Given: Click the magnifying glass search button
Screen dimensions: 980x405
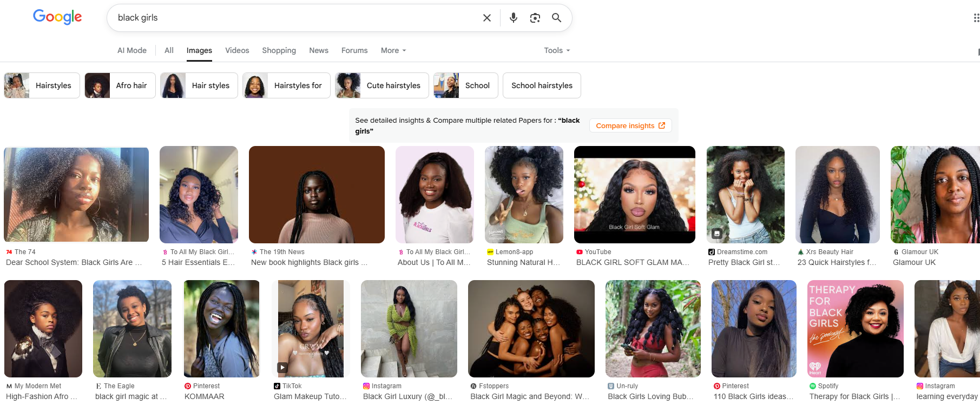Looking at the screenshot, I should tap(556, 18).
